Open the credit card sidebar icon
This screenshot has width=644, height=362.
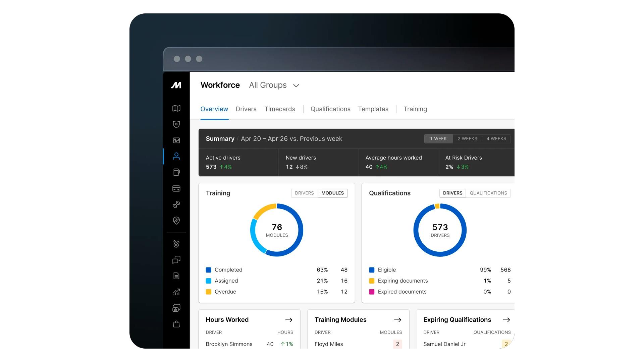click(x=176, y=188)
